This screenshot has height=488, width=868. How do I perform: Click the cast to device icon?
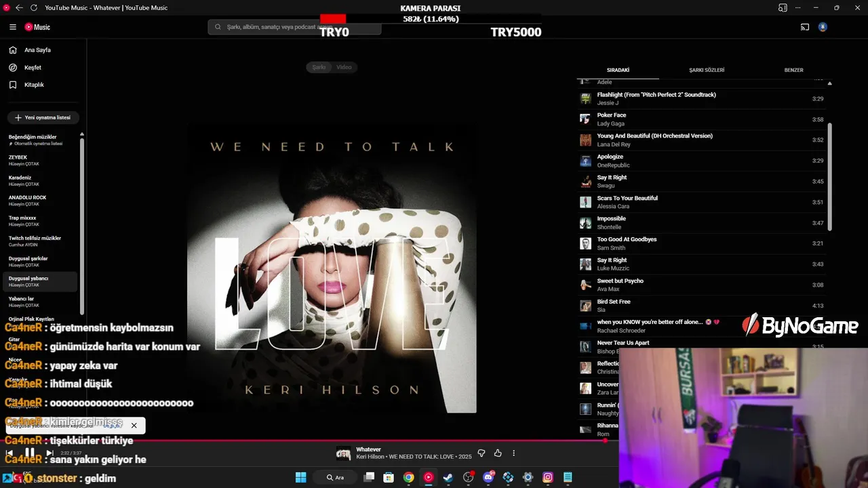pos(805,27)
